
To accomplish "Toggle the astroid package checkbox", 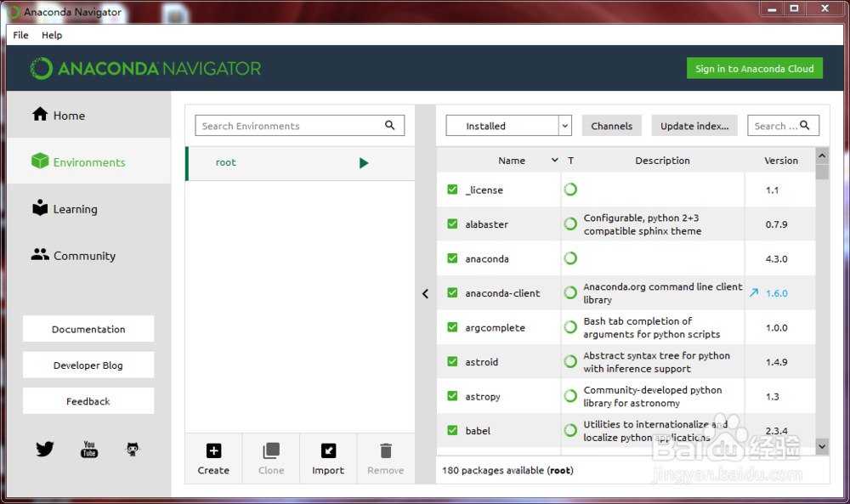I will [452, 361].
